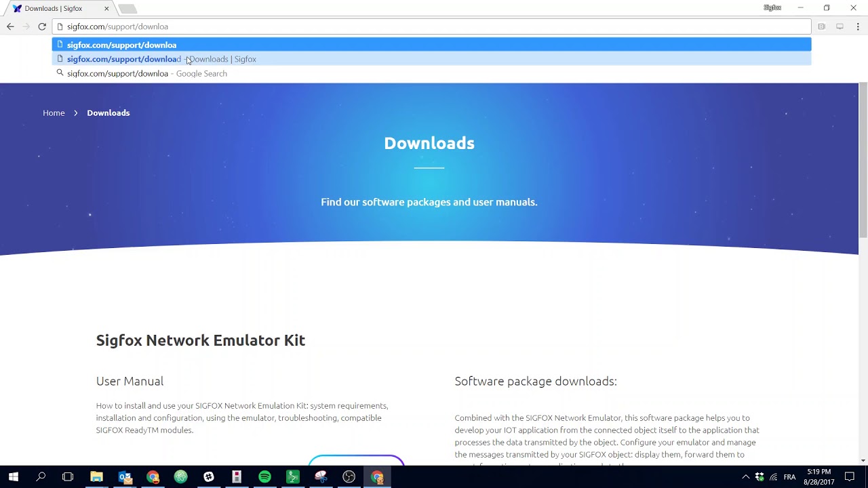Open the green emulator app on taskbar
This screenshot has width=868, height=488.
tap(292, 477)
